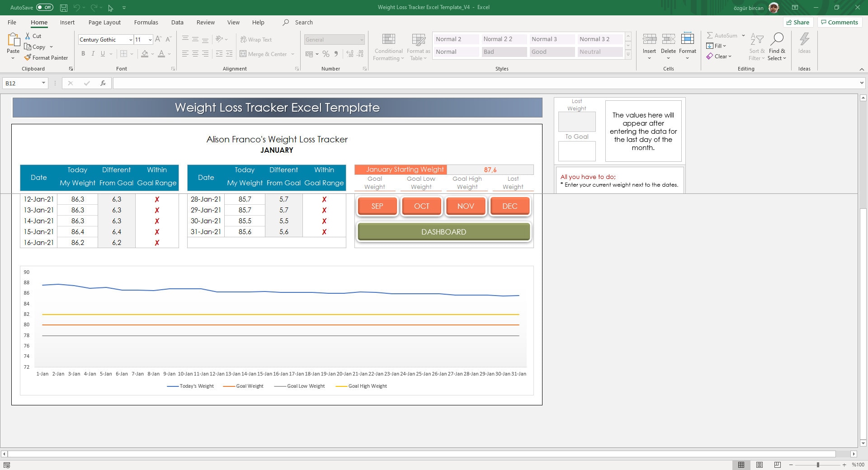Screen dimensions: 868x470
Task: Apply percent style formatting
Action: [326, 54]
